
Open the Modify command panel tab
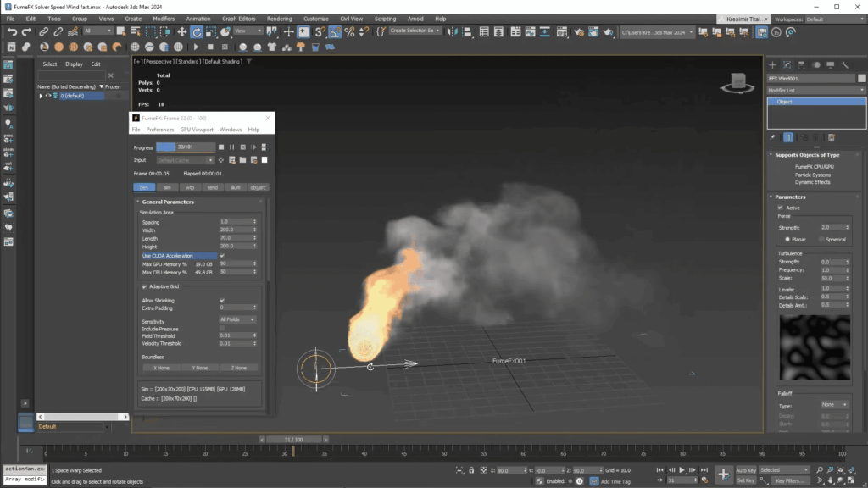click(787, 64)
